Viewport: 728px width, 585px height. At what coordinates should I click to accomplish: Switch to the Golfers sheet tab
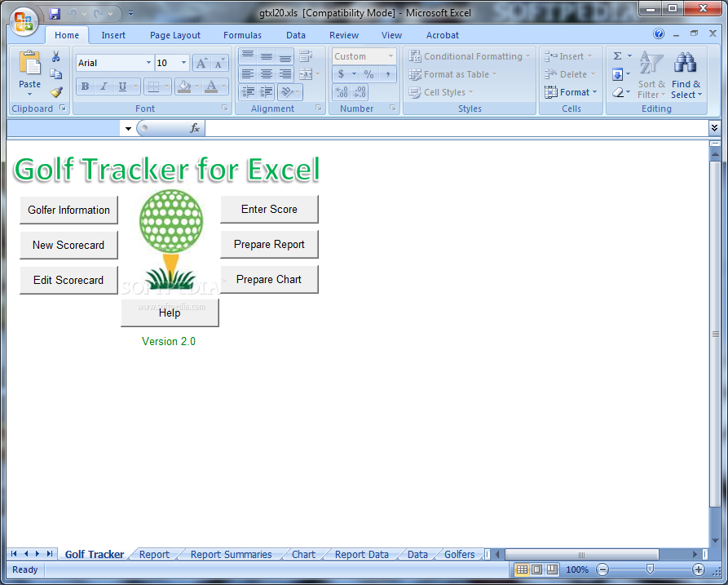tap(459, 554)
